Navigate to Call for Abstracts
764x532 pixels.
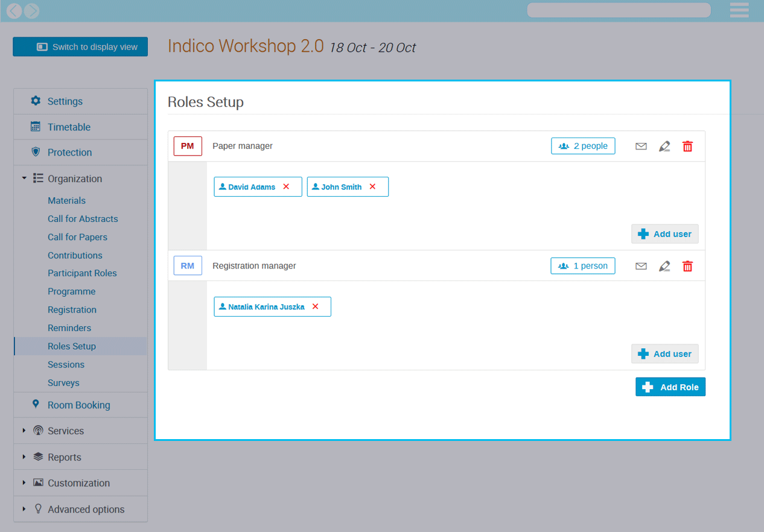84,218
